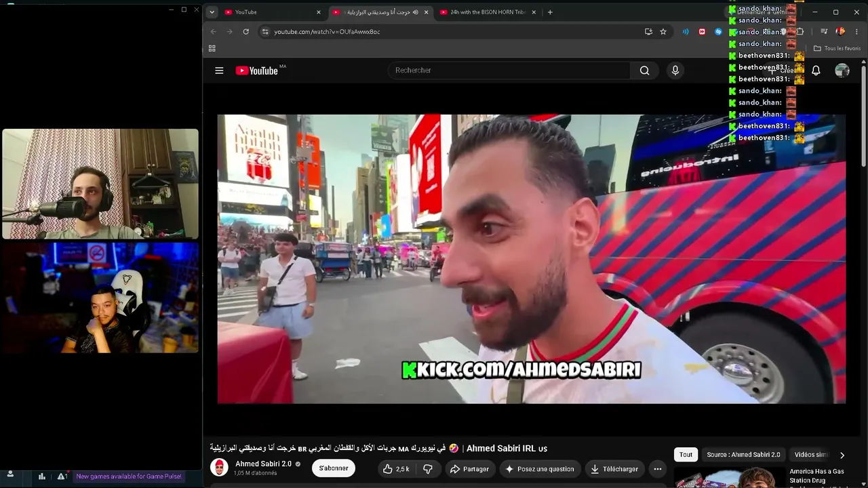Screen dimensions: 868x488
Task: Open YouTube notifications bell
Action: click(x=816, y=70)
